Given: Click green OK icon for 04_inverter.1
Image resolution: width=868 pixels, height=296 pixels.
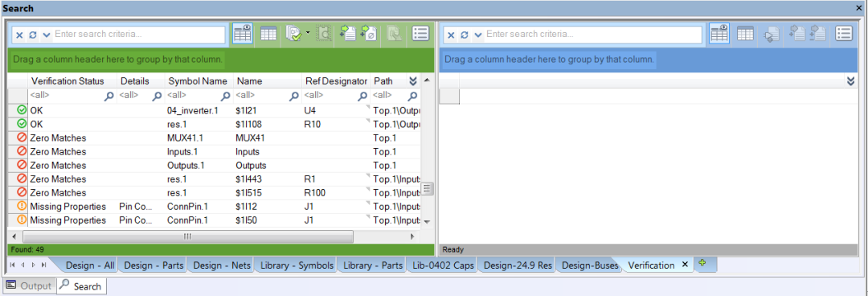Looking at the screenshot, I should point(23,109).
